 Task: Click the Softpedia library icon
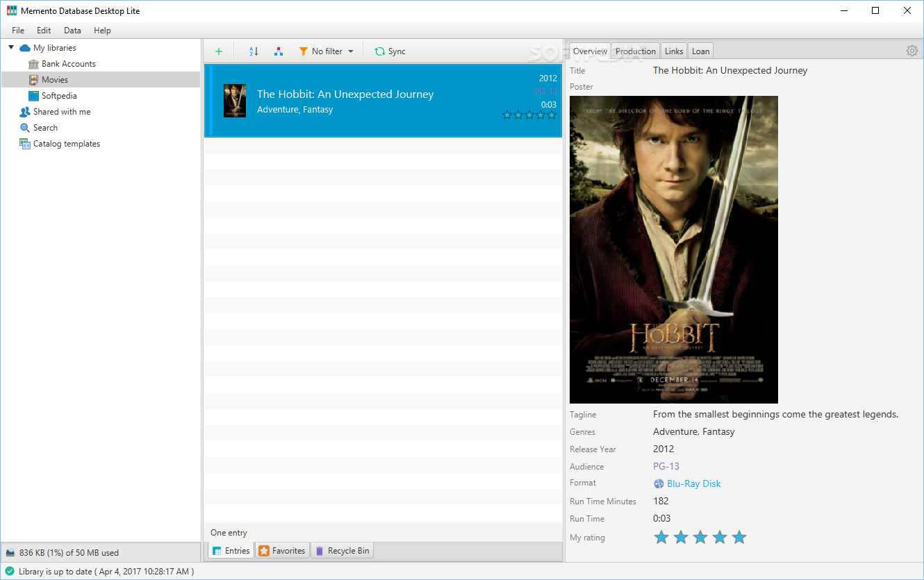(x=33, y=96)
